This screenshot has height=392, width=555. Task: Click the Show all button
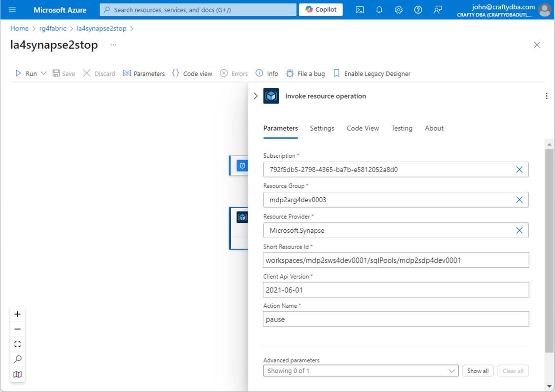[478, 371]
